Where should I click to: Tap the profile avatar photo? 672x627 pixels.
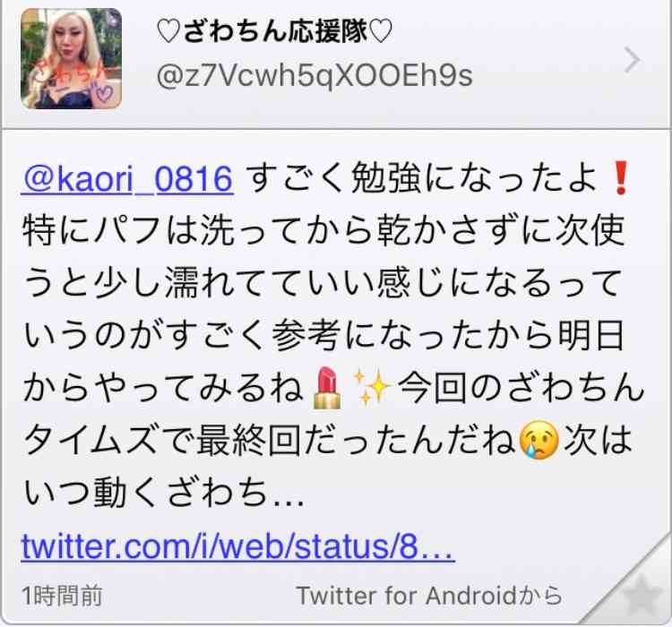pyautogui.click(x=71, y=58)
